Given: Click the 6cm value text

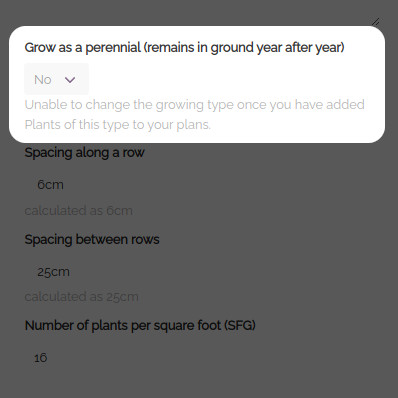Looking at the screenshot, I should point(50,185).
